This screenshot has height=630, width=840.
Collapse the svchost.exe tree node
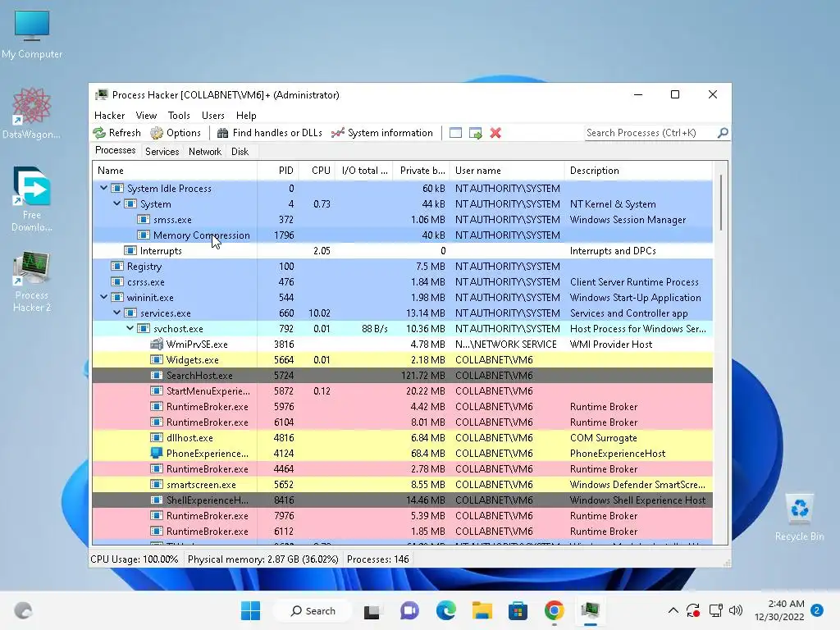pos(130,328)
